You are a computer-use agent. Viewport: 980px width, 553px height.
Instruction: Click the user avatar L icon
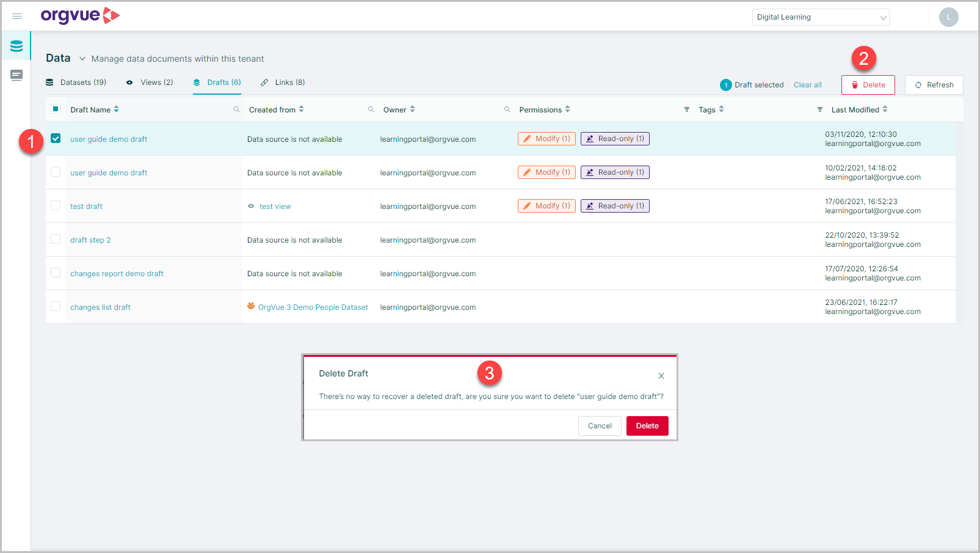pyautogui.click(x=948, y=17)
